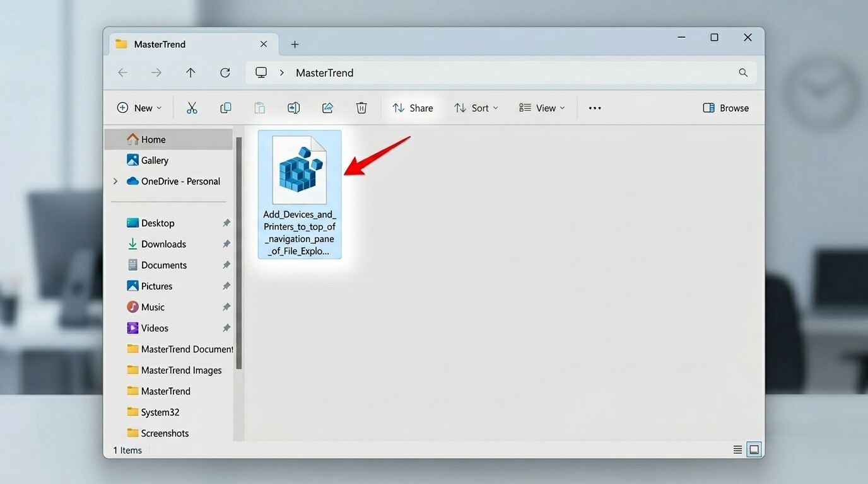This screenshot has height=484, width=868.
Task: Unpin Downloads using its pin icon
Action: (x=226, y=244)
